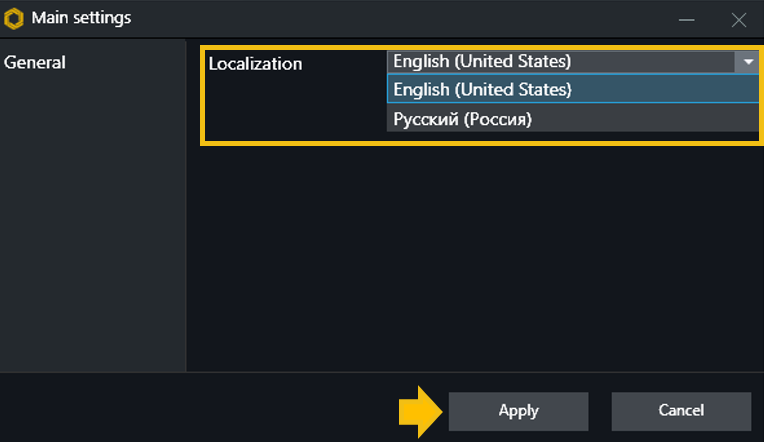Close the Main settings window

coord(739,20)
